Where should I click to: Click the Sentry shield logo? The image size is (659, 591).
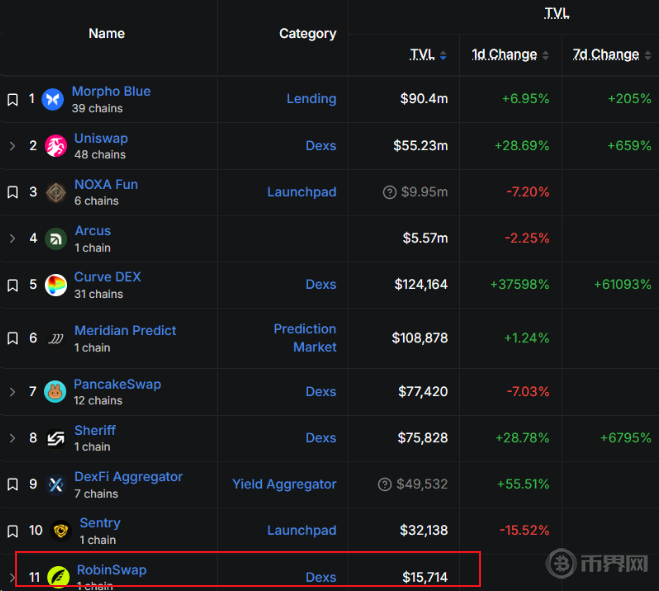click(x=61, y=530)
